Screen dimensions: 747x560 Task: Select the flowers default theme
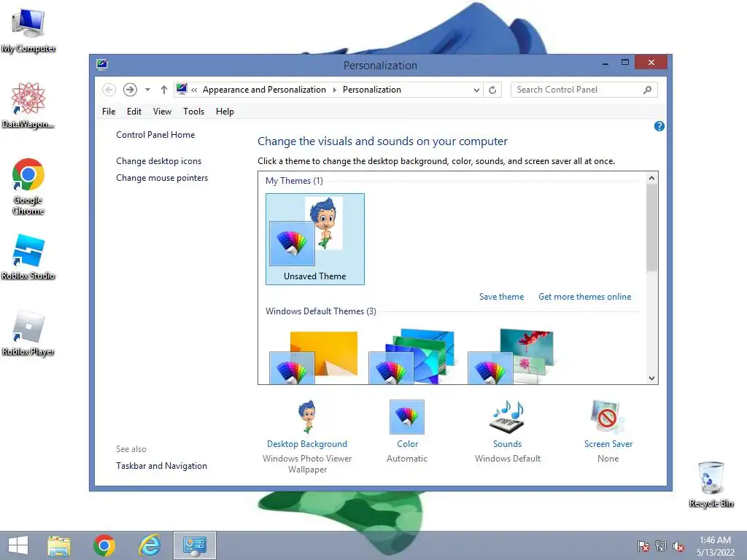(x=511, y=356)
